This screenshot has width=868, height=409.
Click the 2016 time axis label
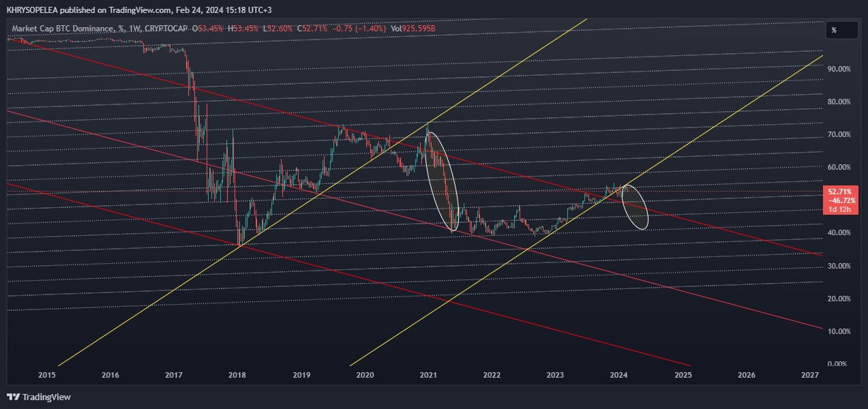(x=110, y=375)
